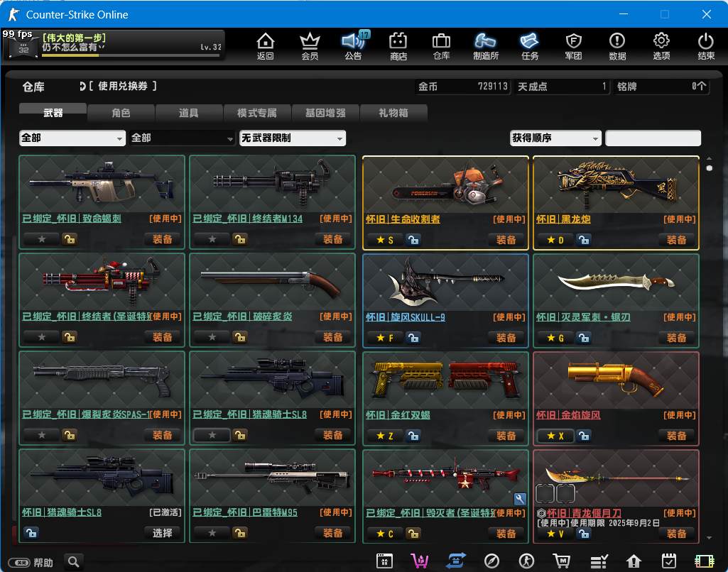The image size is (728, 572).
Task: Open the 会员 crown icon
Action: [310, 46]
